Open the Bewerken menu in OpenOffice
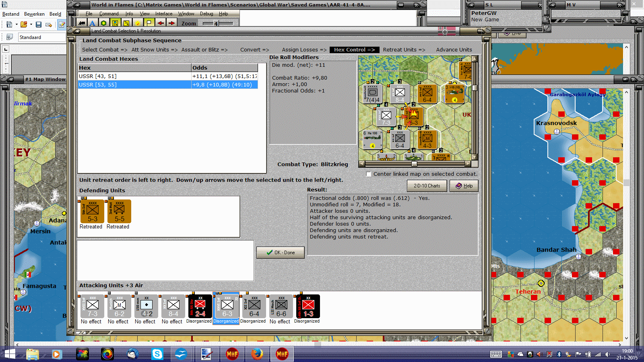This screenshot has height=362, width=644. coord(34,14)
